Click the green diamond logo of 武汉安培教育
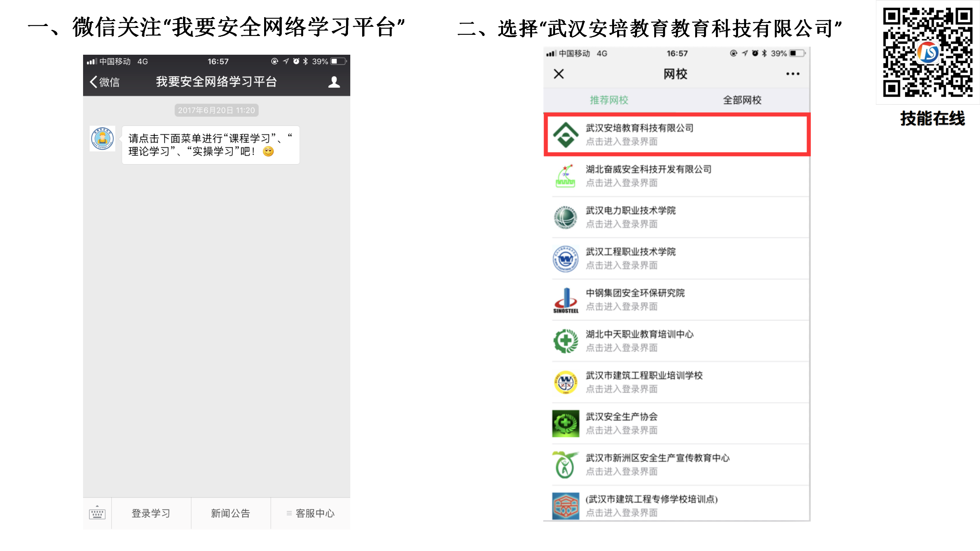 tap(565, 135)
